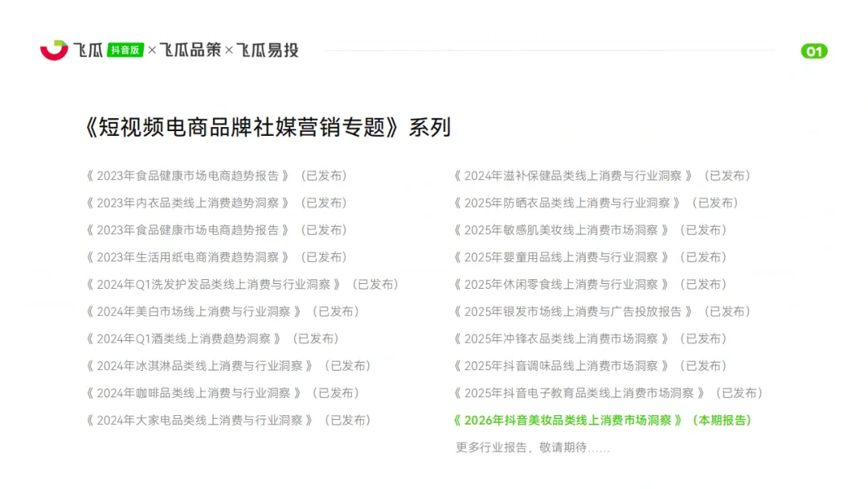Click the green 01 page number badge
Screen dimensions: 868x489
[x=813, y=51]
